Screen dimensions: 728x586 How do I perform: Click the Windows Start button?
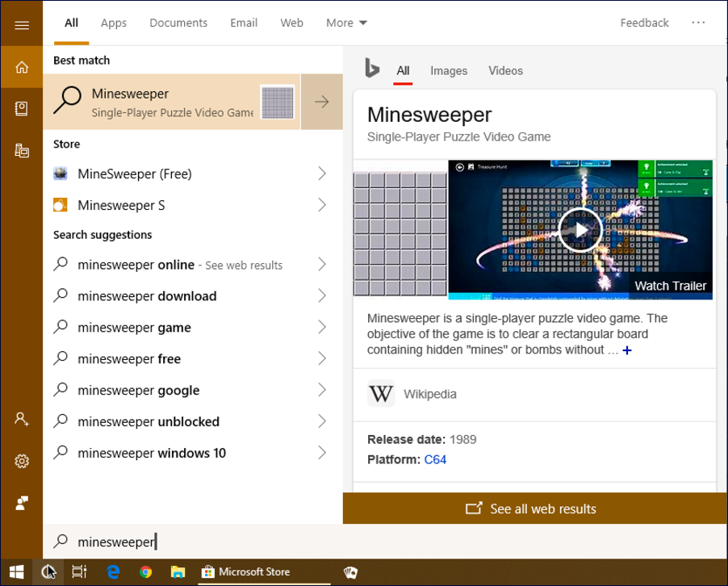click(17, 572)
